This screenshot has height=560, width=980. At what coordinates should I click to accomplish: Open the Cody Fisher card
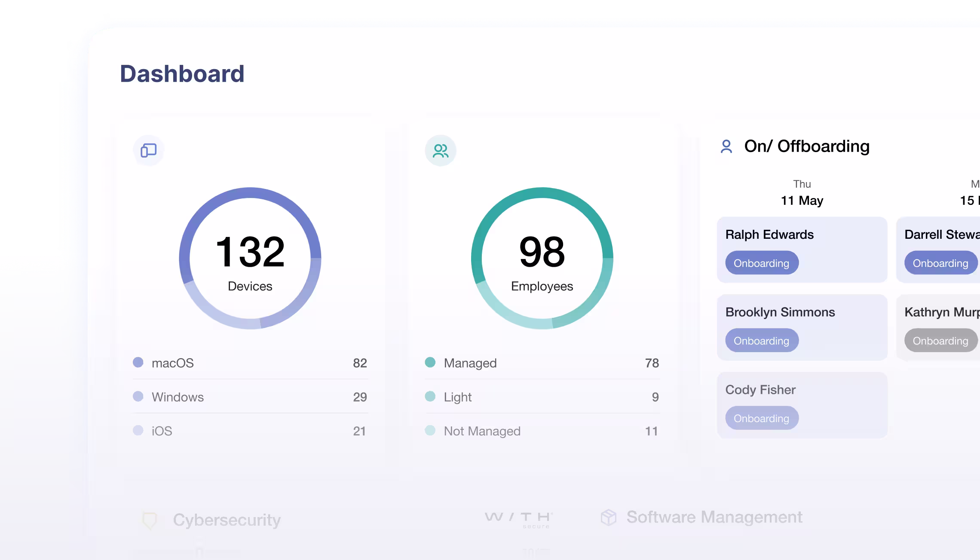(802, 405)
